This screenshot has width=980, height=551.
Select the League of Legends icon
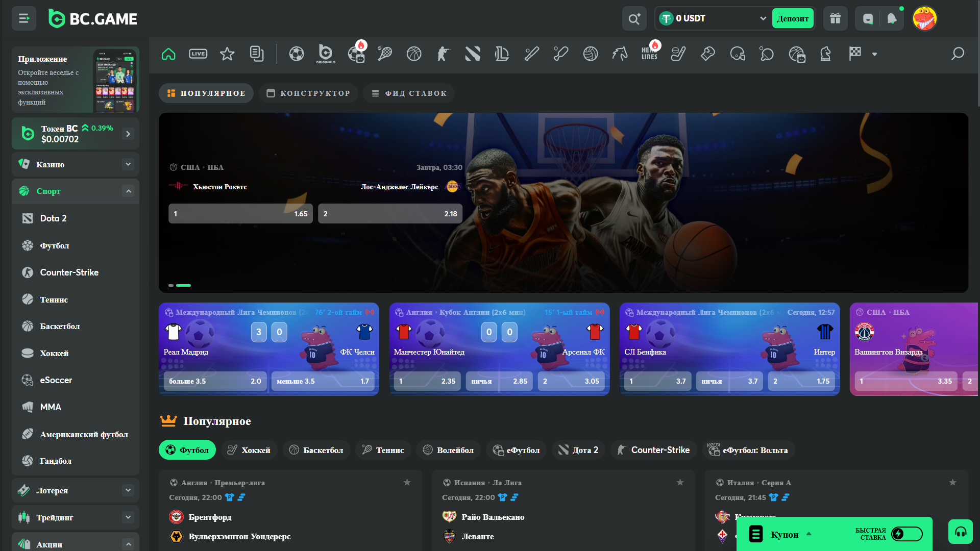pyautogui.click(x=502, y=54)
